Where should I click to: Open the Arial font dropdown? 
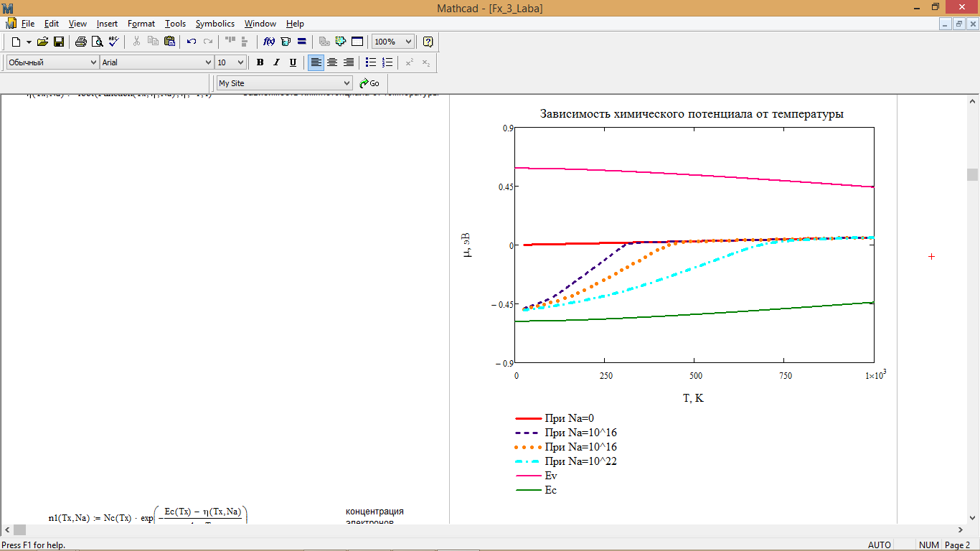pyautogui.click(x=208, y=62)
